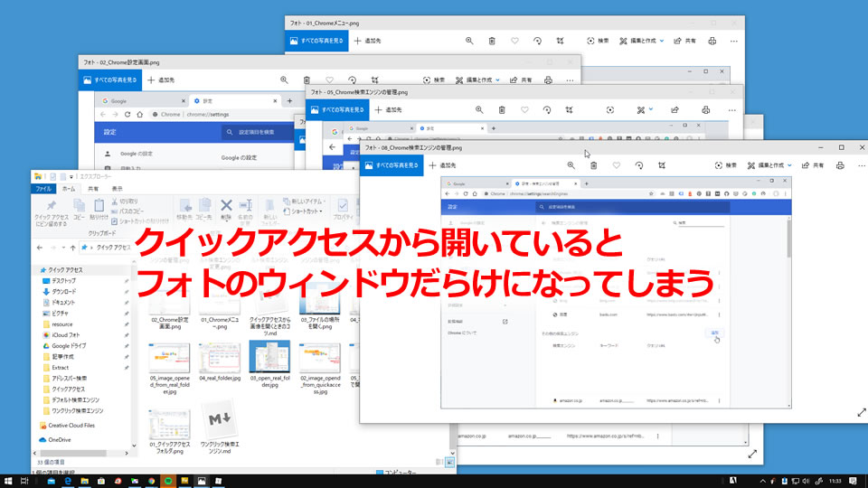Click 追加先 in 08_Chrome検索エンジンの管理 window
Viewport: 868px width, 488px height.
coord(442,164)
